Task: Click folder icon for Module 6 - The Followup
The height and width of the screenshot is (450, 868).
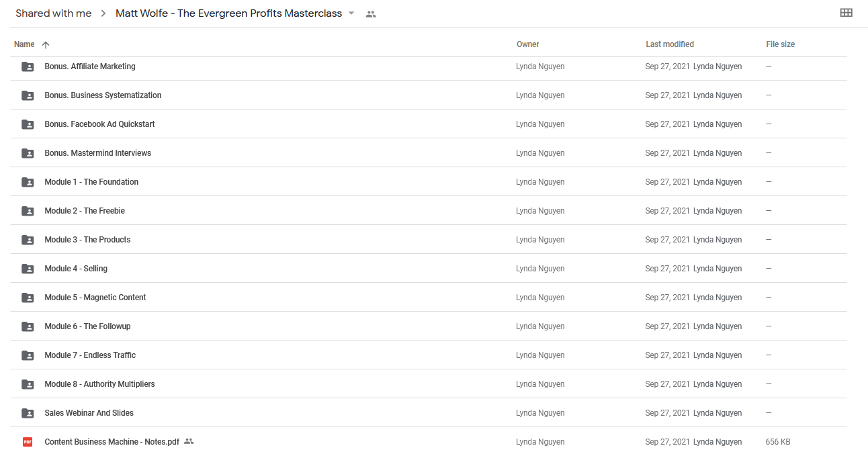Action: click(x=28, y=326)
